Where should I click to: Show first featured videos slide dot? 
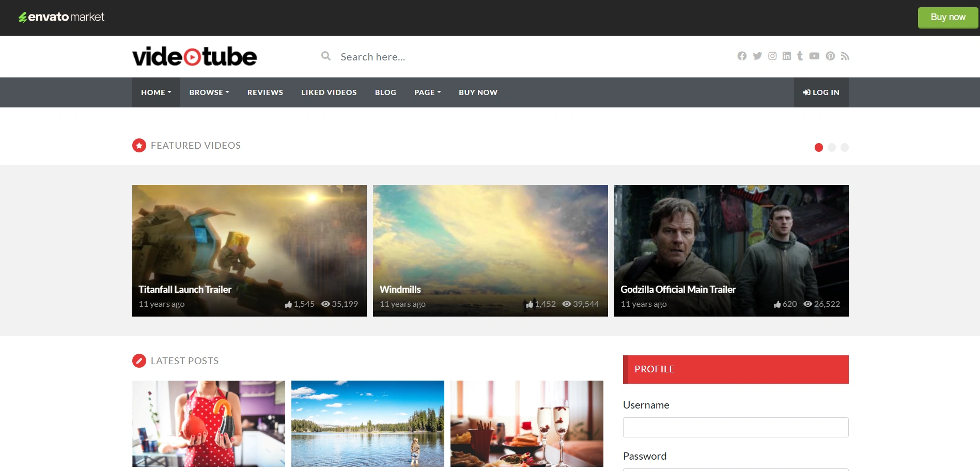(x=819, y=147)
